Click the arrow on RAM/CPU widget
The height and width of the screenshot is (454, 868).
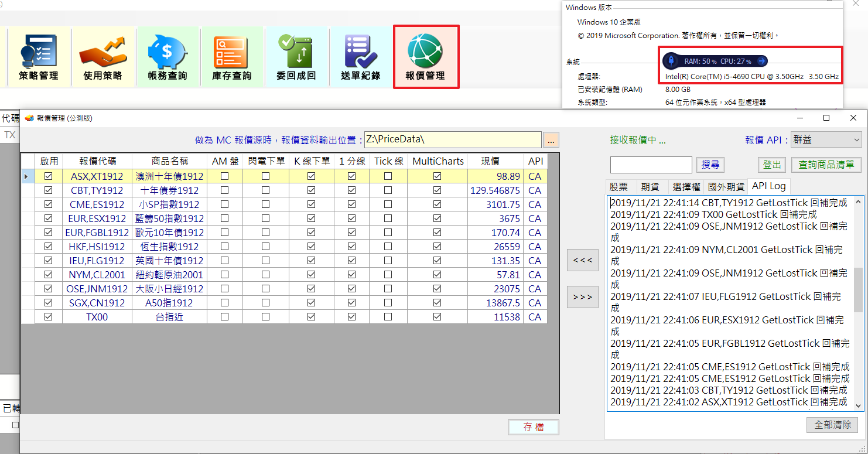tap(761, 61)
